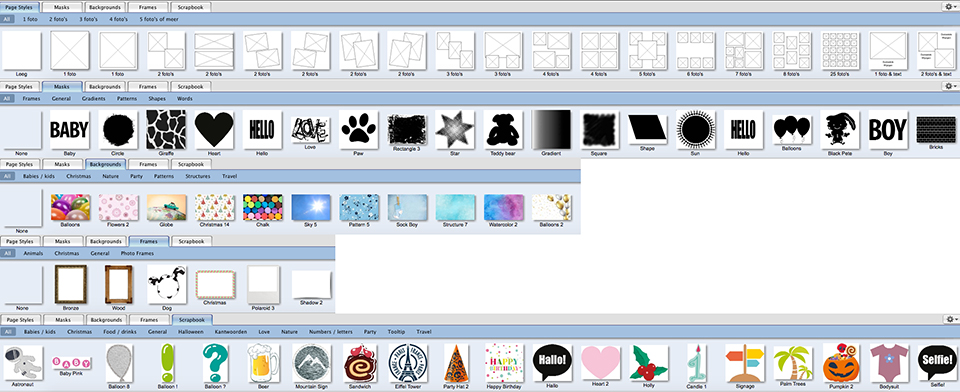Show Kantwoorden scrapbook category
The height and width of the screenshot is (392, 960).
231,331
